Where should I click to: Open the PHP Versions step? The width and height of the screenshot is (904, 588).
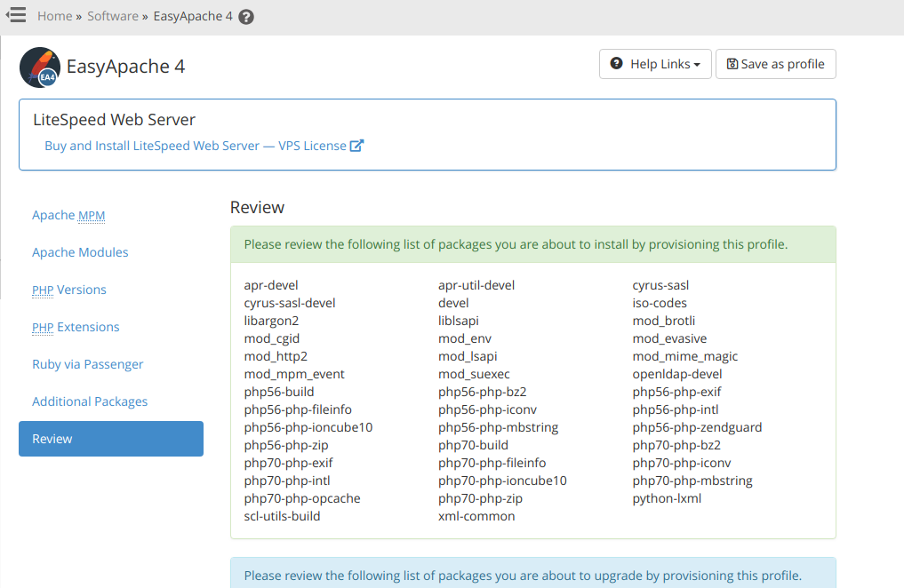[x=68, y=290]
